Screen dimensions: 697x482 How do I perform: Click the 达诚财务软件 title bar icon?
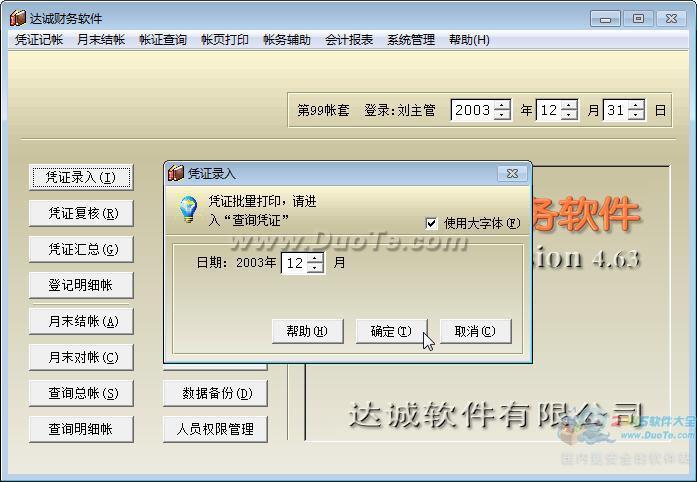[18, 18]
